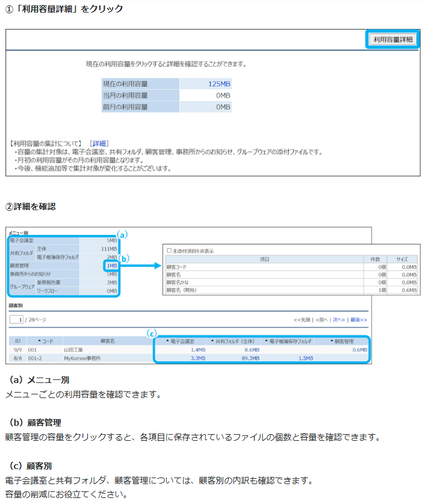Screen dimensions: 426x504
Task: Open the 詳細 link about usage aggregation
Action: 99,143
